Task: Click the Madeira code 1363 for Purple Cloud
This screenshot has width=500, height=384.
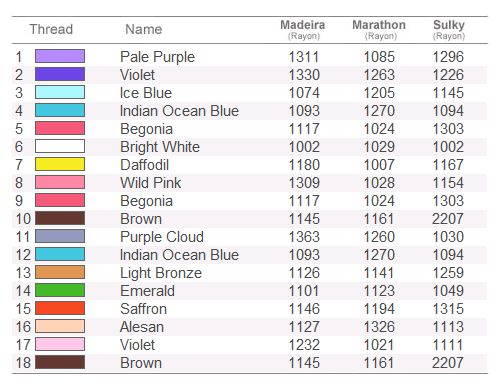Action: click(304, 237)
